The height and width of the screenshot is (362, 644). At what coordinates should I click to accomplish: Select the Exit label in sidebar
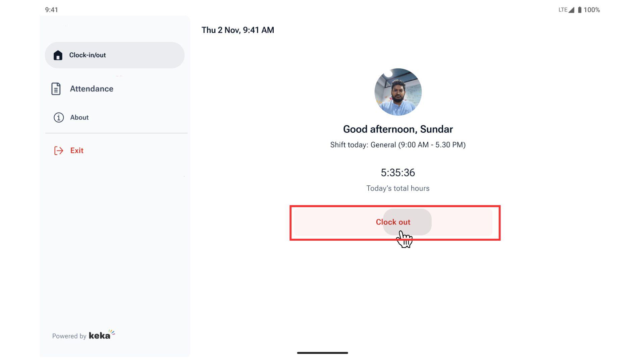tap(77, 151)
